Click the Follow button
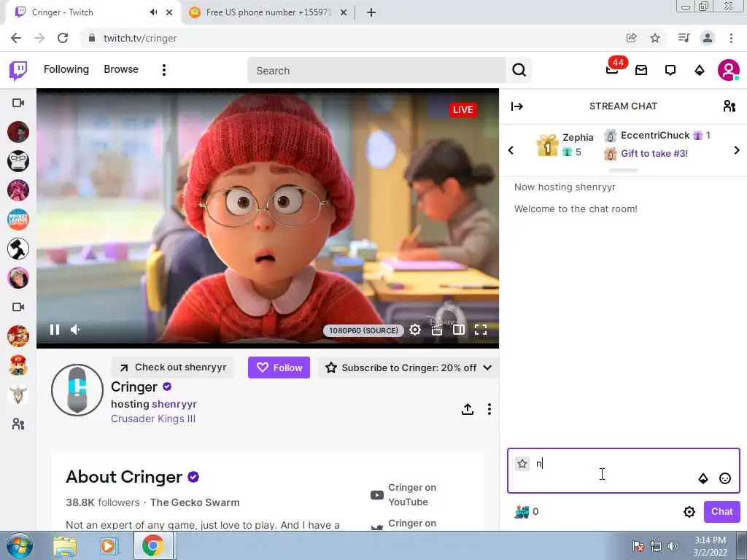 pos(279,367)
